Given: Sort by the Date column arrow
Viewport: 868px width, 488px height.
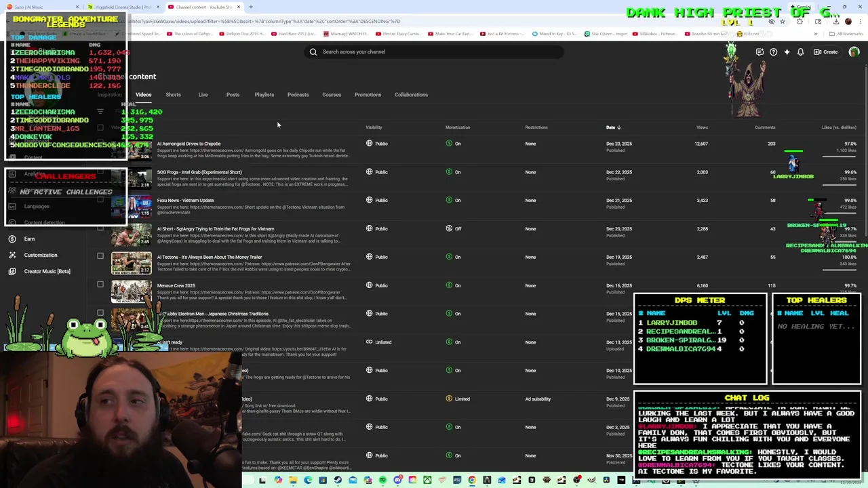Looking at the screenshot, I should (618, 127).
